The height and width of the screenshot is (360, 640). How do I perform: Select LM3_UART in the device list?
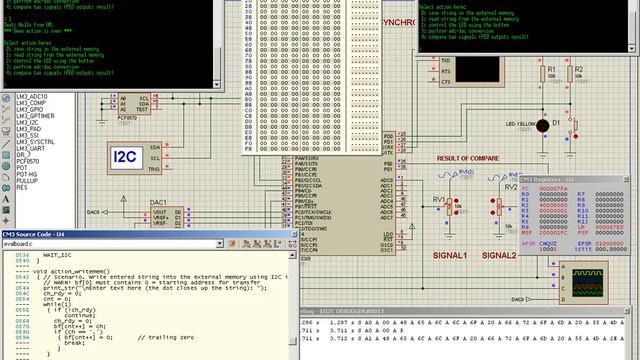point(31,149)
